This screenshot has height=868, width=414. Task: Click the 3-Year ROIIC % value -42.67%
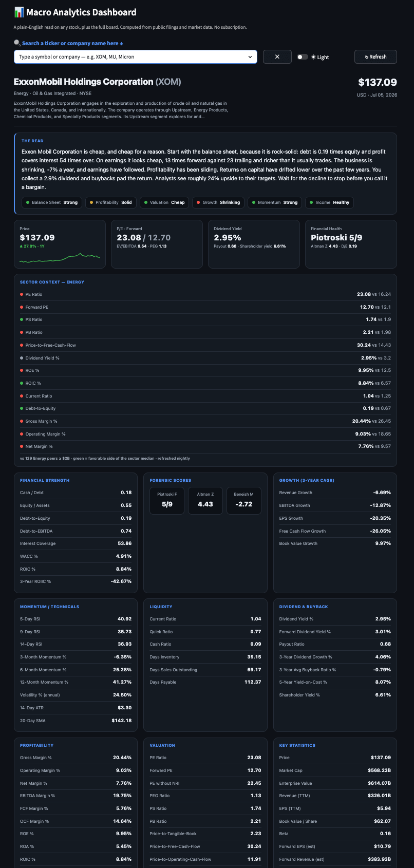(x=121, y=581)
